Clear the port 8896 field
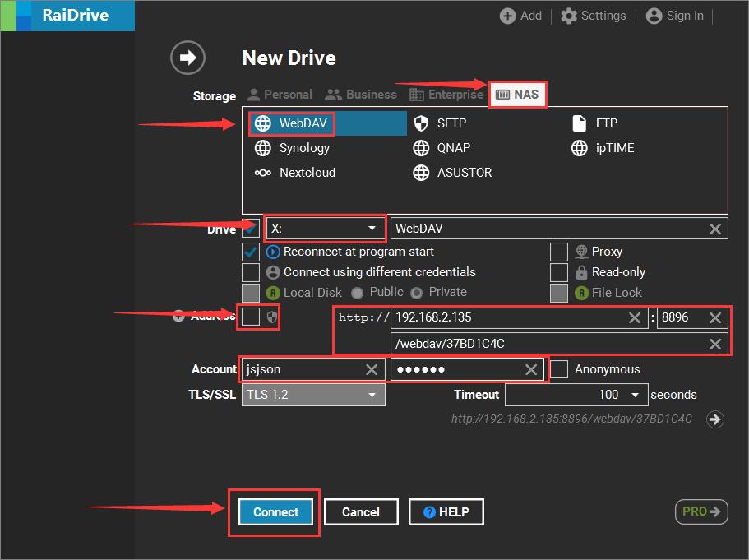The width and height of the screenshot is (749, 560). tap(715, 317)
